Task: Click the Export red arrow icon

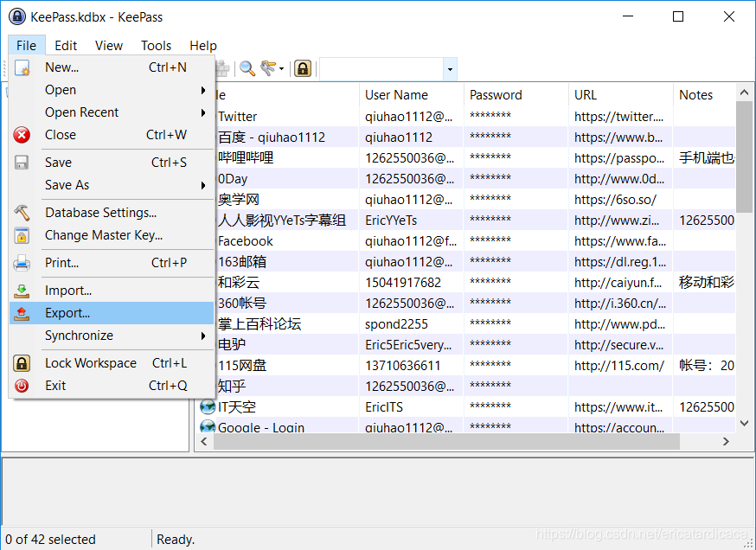Action: 22,313
